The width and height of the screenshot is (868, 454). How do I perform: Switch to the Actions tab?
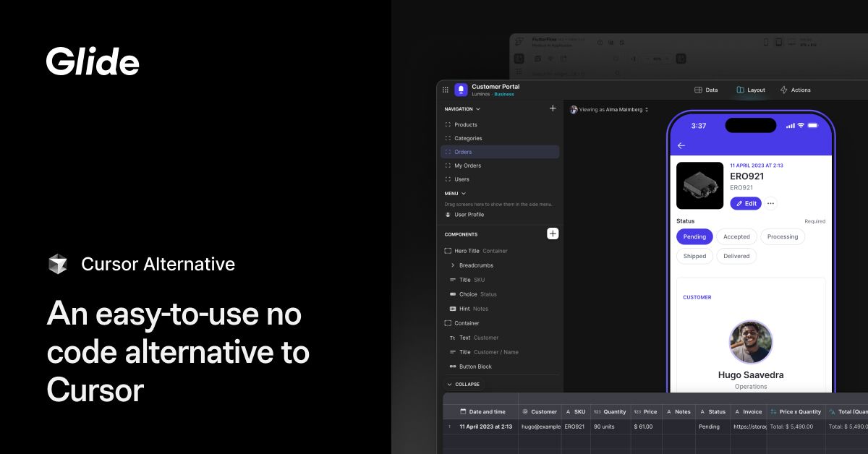(x=795, y=90)
